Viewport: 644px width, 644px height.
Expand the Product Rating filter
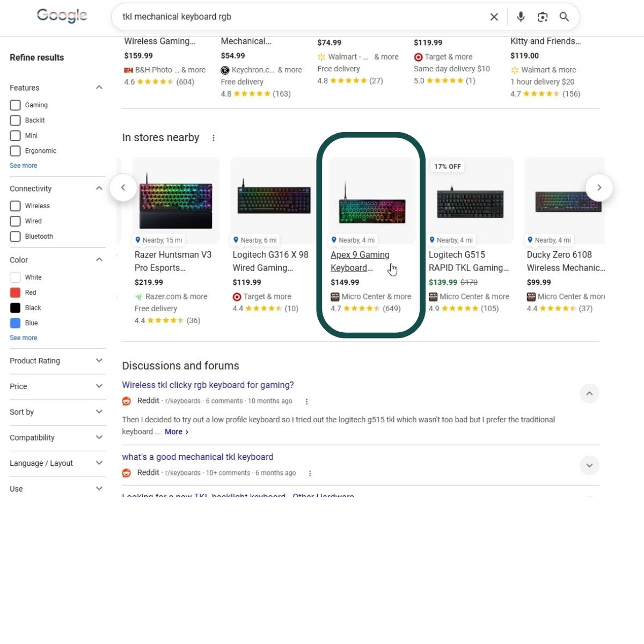[99, 361]
